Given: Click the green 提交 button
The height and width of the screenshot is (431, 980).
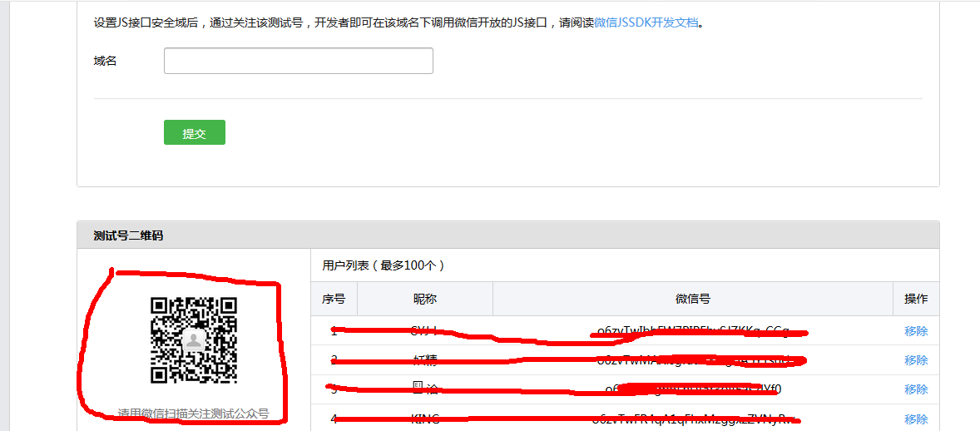Looking at the screenshot, I should [195, 132].
